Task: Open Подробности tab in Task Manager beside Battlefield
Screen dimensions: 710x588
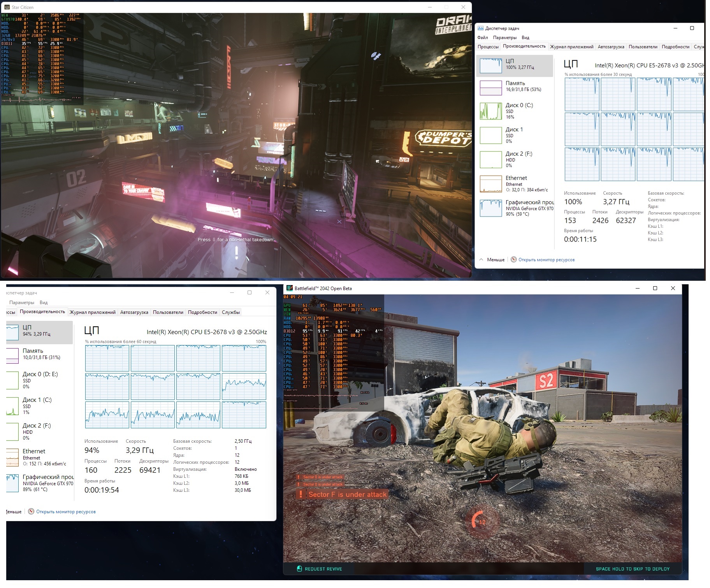Action: coord(202,312)
